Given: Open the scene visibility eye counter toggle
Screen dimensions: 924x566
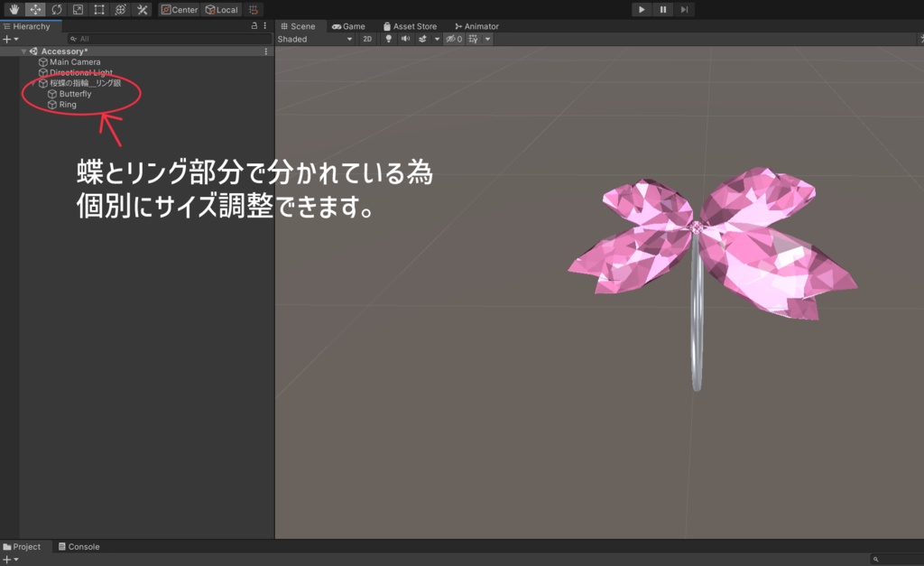Looking at the screenshot, I should [453, 39].
